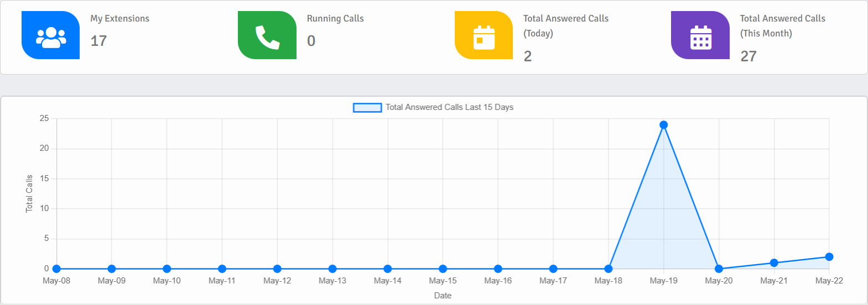This screenshot has height=305, width=868.
Task: Toggle the Total Answered Calls legend box
Action: [367, 108]
